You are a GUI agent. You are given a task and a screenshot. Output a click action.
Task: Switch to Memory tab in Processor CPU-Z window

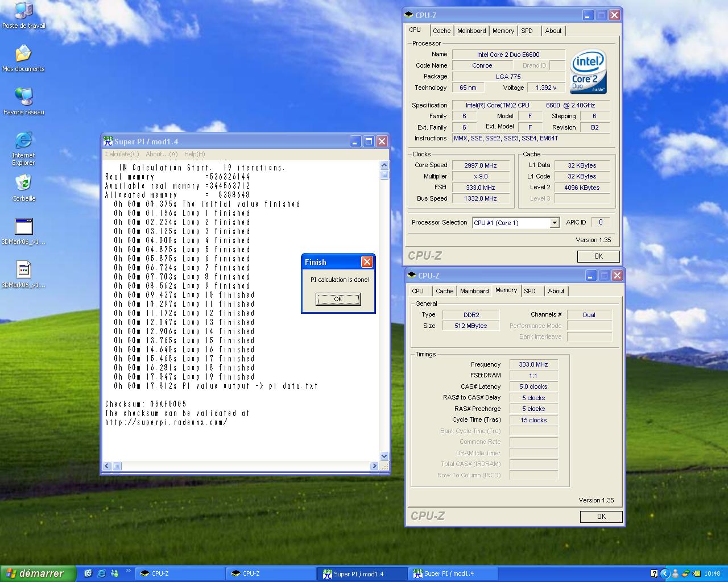point(503,31)
